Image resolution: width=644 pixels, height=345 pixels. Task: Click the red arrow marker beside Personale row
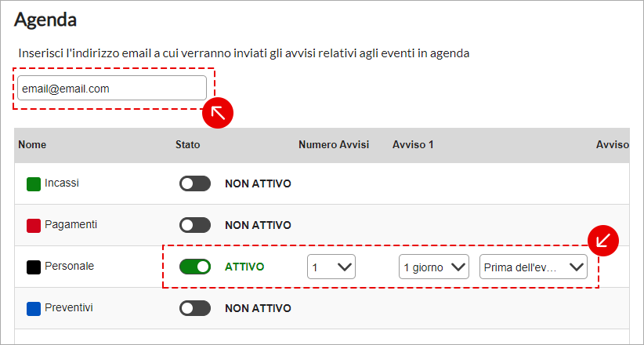tap(603, 241)
